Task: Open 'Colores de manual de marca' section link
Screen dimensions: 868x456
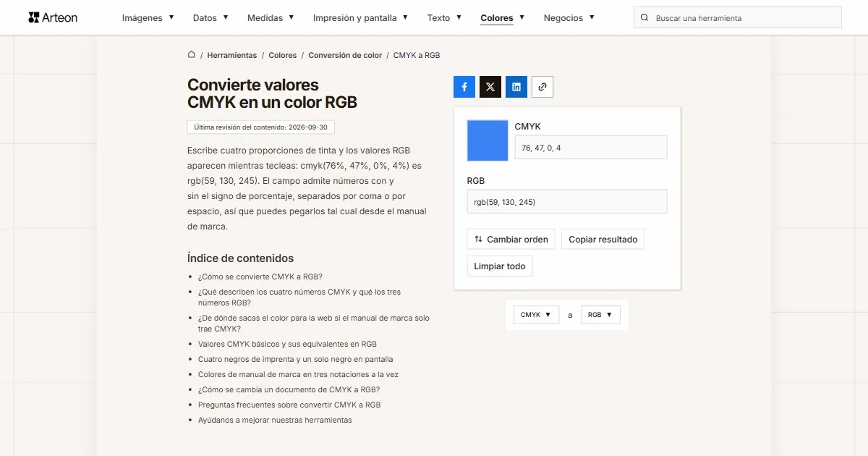Action: click(x=298, y=374)
